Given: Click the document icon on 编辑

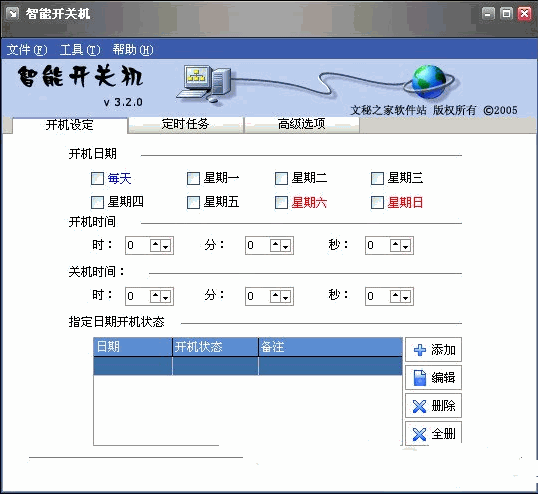Looking at the screenshot, I should point(420,378).
